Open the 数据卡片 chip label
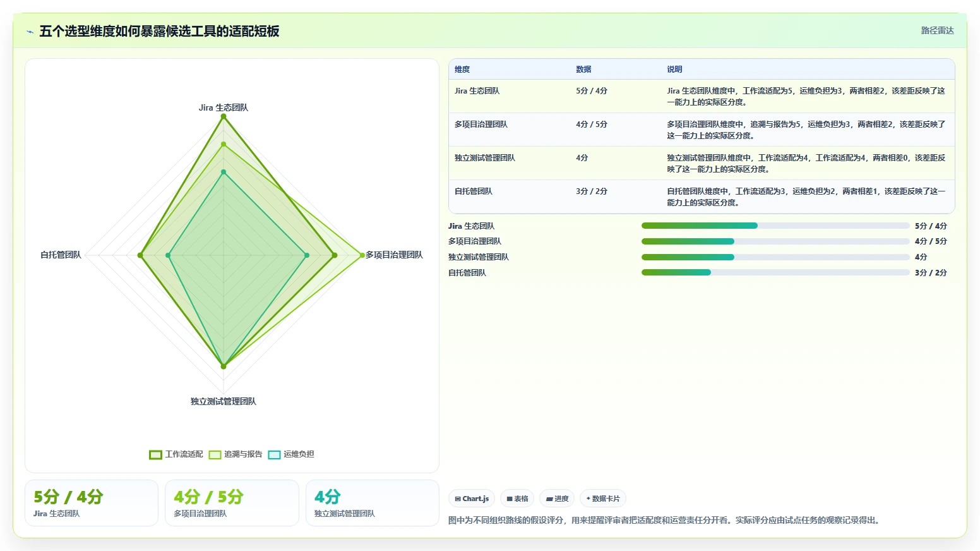 (606, 499)
